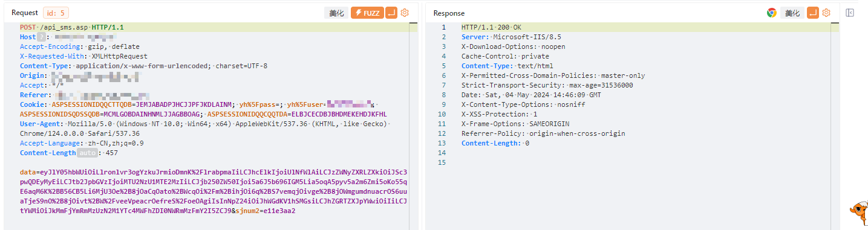868x230 pixels.
Task: Open Request editor settings gear
Action: tap(405, 13)
